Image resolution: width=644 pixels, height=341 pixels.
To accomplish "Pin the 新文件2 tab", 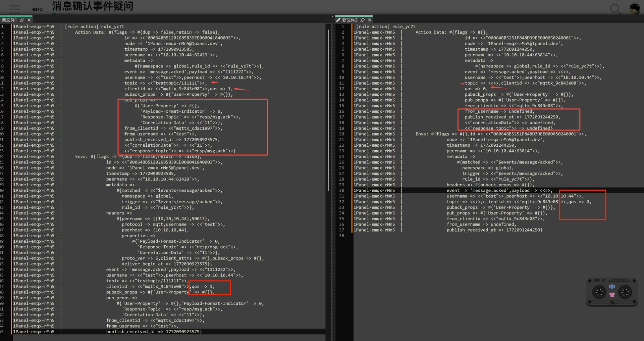I will (x=363, y=20).
